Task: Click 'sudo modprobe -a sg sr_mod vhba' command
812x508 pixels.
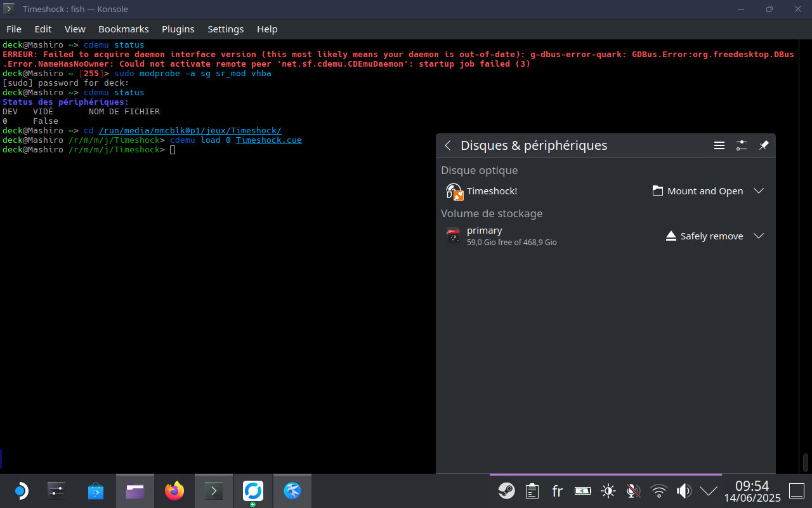Action: point(193,74)
